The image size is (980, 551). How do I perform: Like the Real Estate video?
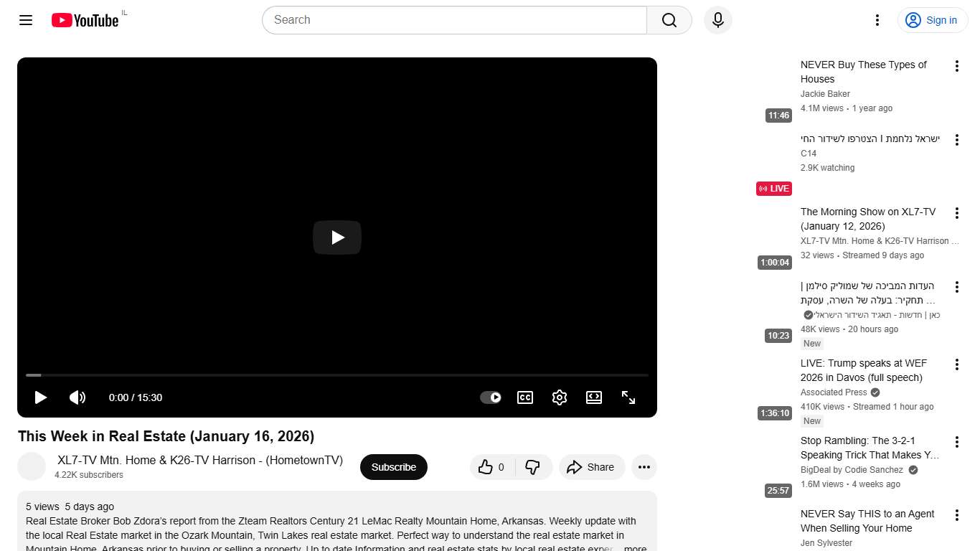(x=491, y=467)
